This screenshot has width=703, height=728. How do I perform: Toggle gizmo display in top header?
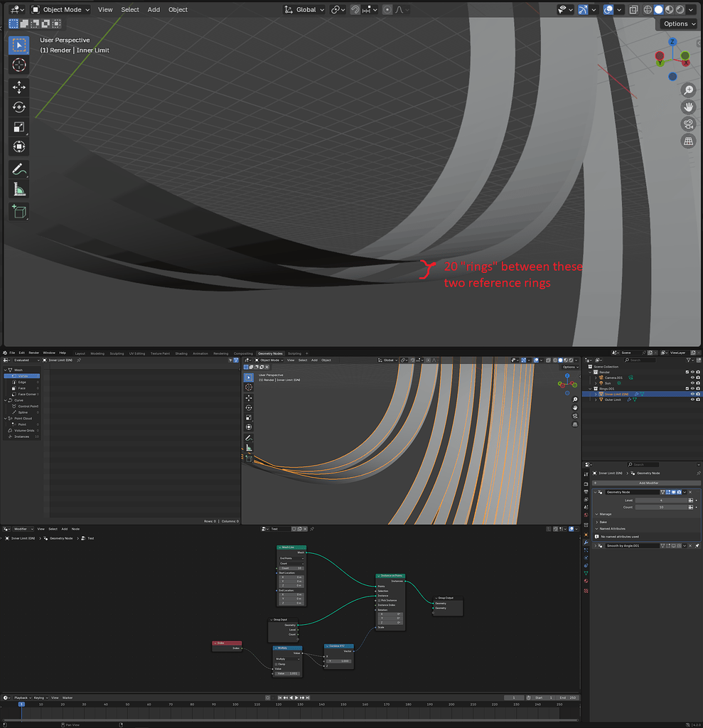583,10
